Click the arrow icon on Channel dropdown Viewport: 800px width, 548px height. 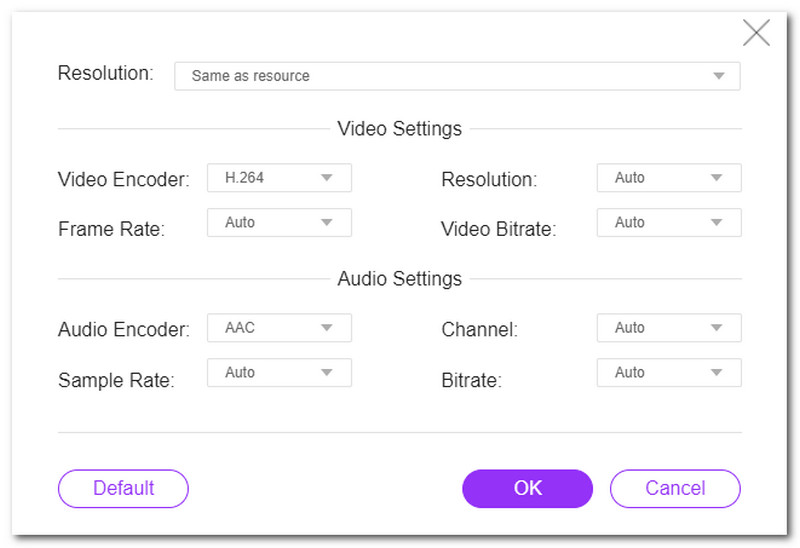[x=716, y=328]
